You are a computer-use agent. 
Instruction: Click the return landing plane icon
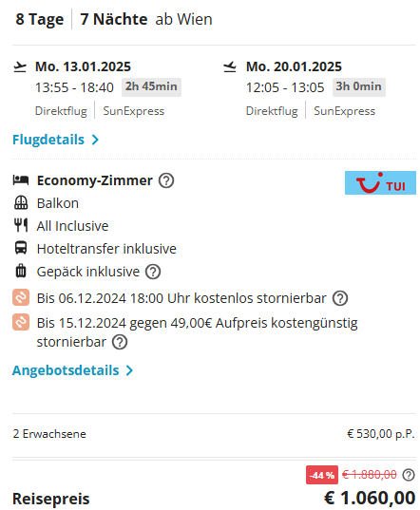click(230, 66)
